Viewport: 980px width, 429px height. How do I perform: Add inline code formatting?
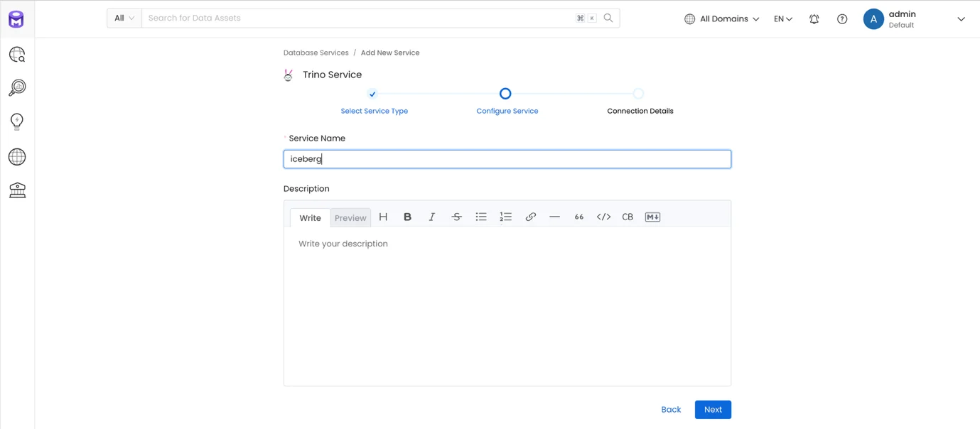[603, 217]
